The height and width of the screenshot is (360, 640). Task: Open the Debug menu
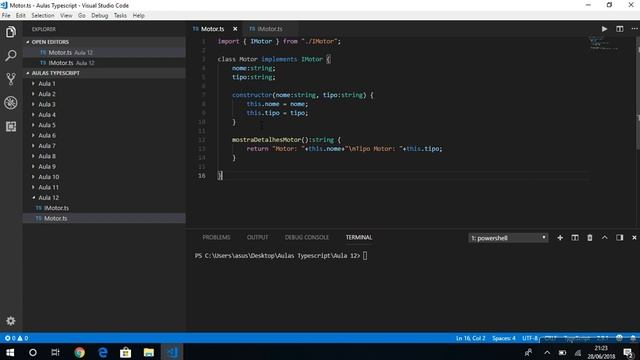click(x=100, y=16)
